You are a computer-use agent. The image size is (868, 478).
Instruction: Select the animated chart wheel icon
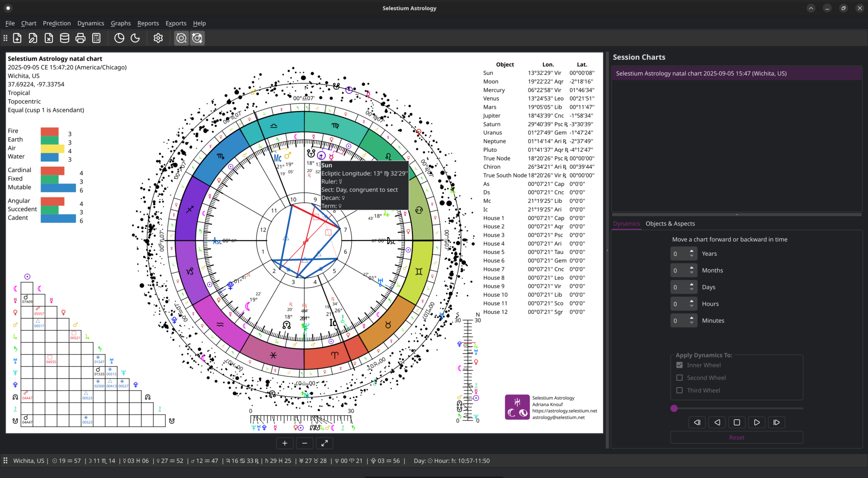[197, 38]
